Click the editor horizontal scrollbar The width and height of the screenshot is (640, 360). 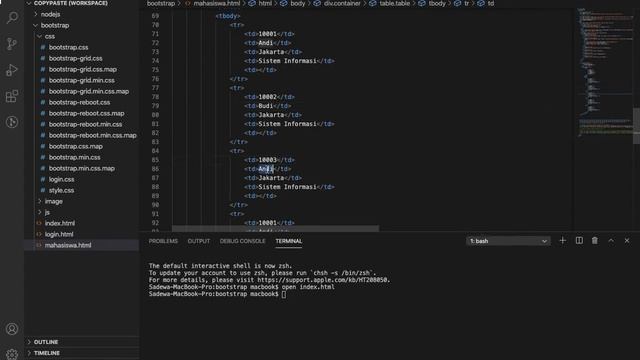[x=275, y=228]
